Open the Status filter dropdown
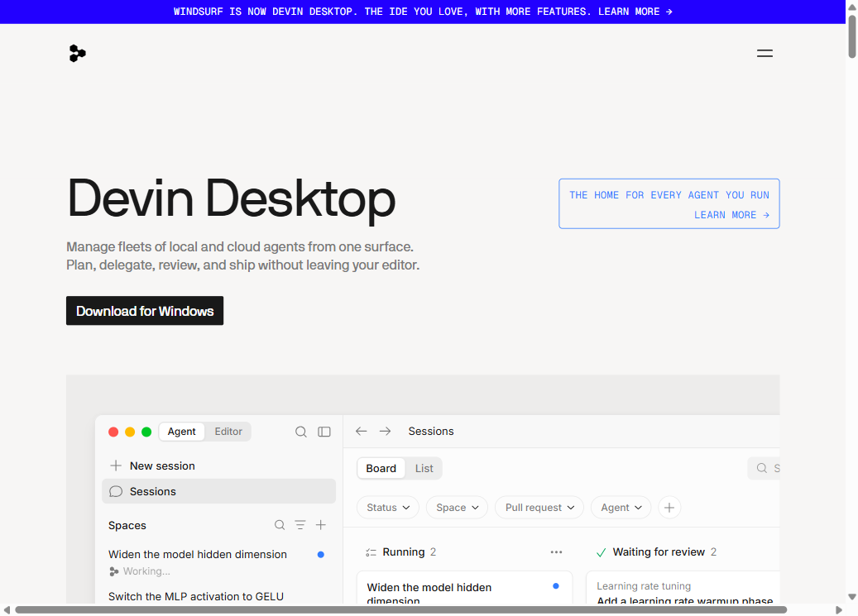Image resolution: width=858 pixels, height=616 pixels. [388, 508]
